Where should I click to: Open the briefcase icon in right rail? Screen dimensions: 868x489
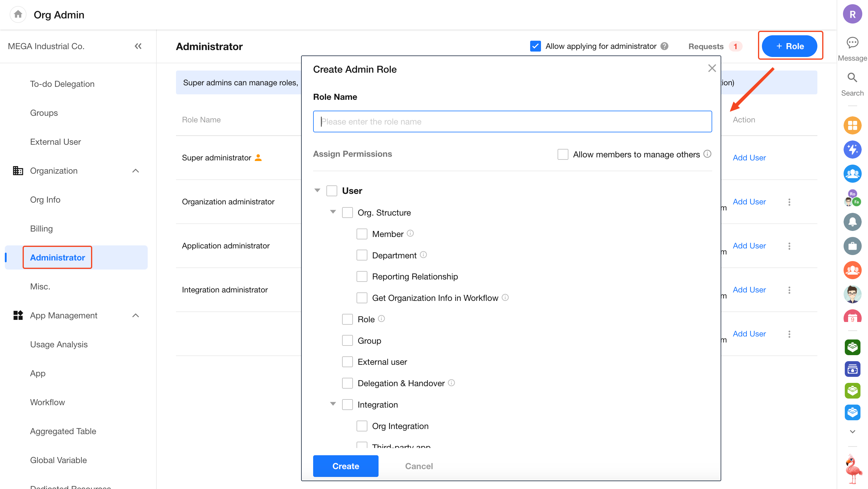click(x=852, y=246)
